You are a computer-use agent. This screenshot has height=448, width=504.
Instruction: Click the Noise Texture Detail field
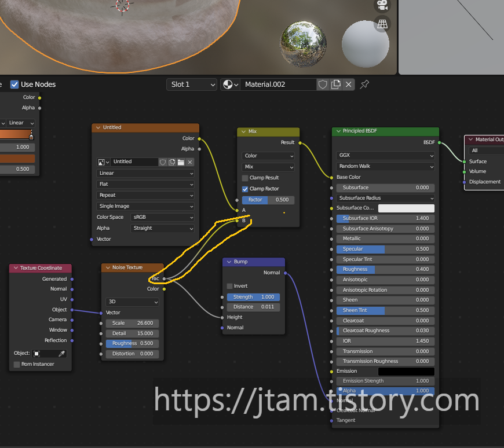(x=132, y=333)
